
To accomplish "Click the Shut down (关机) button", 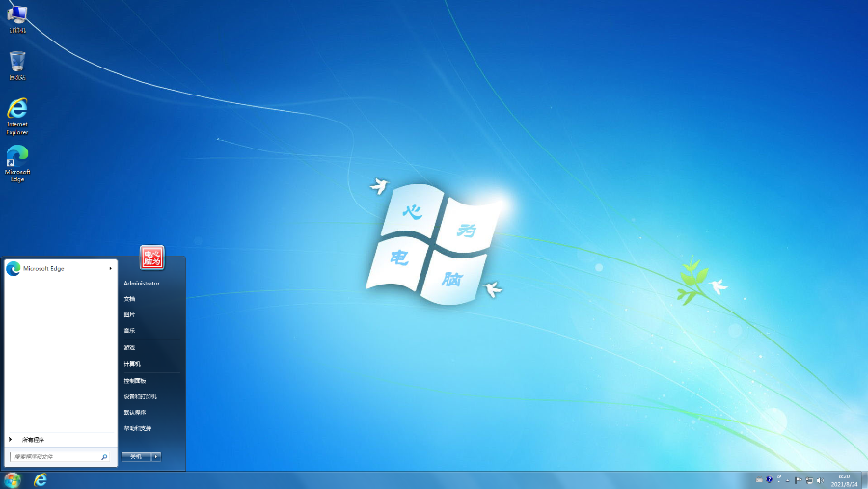I will pyautogui.click(x=136, y=456).
